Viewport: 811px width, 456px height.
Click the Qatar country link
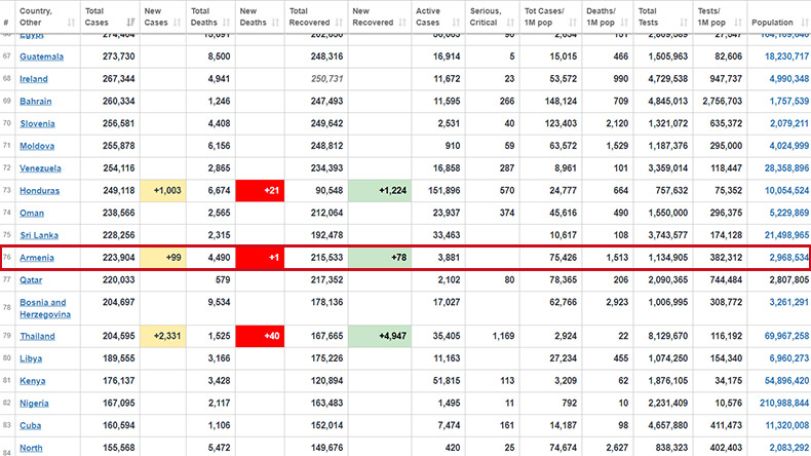point(31,280)
